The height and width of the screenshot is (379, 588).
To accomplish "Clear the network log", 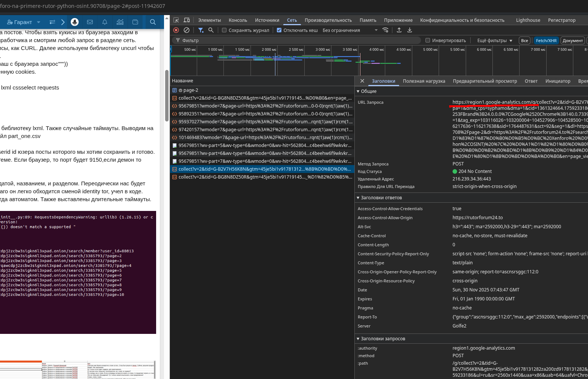I will click(x=187, y=30).
